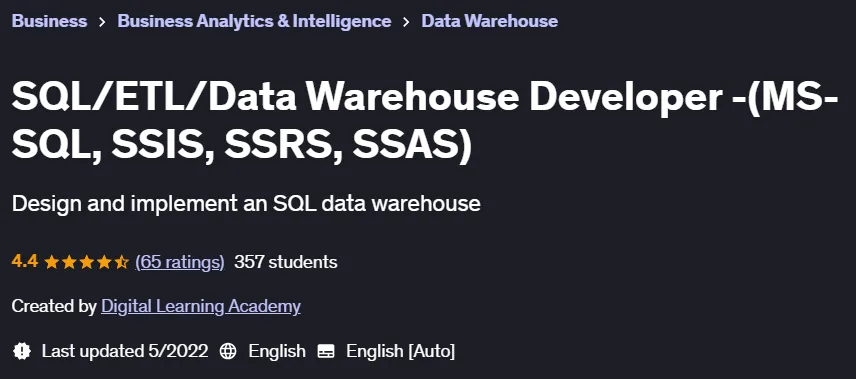Open Business Analytics & Intelligence breadcrumb
856x379 pixels.
(x=254, y=21)
